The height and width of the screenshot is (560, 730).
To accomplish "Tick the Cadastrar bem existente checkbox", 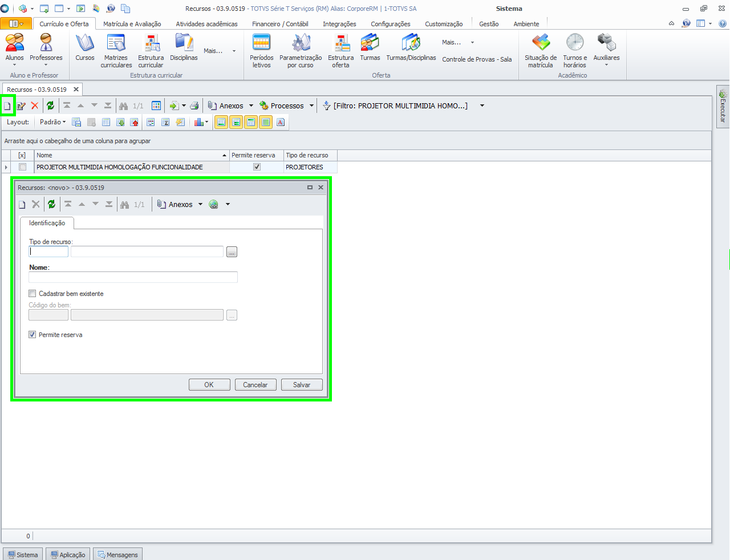I will 33,294.
